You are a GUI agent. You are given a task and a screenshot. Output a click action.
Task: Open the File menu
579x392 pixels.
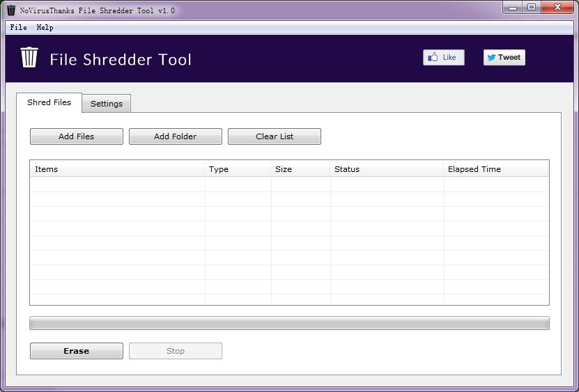tap(18, 27)
